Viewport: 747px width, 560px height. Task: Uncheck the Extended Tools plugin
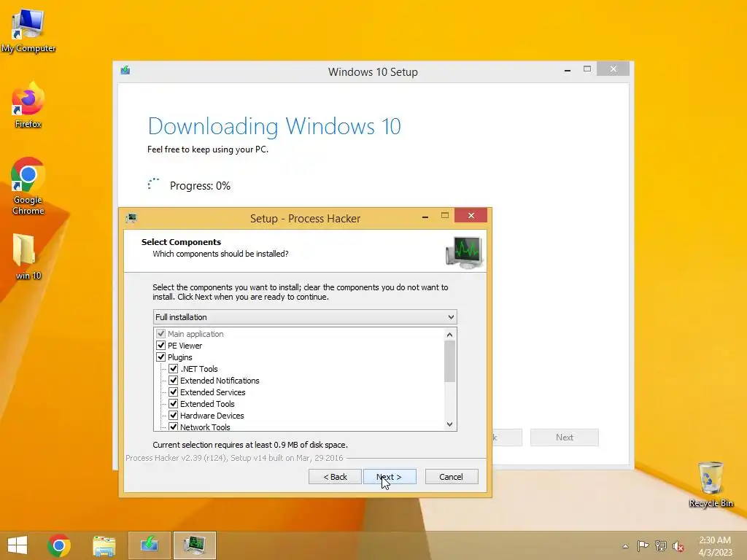[174, 403]
